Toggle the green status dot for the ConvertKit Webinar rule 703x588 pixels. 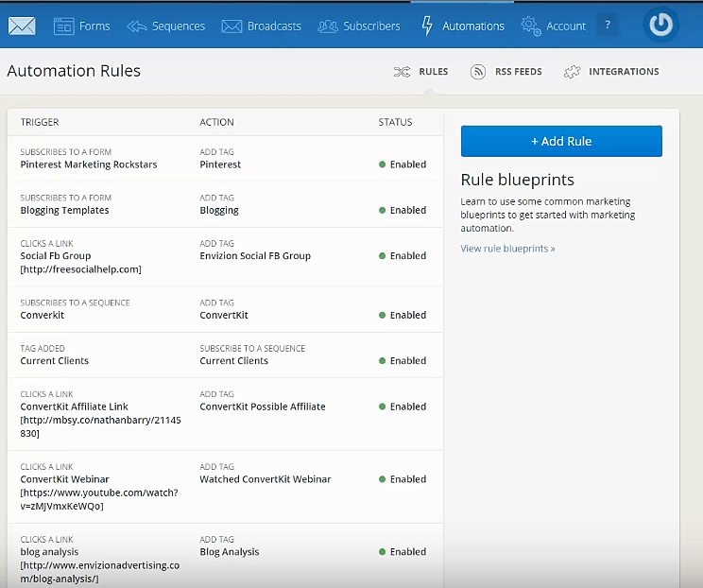click(382, 479)
